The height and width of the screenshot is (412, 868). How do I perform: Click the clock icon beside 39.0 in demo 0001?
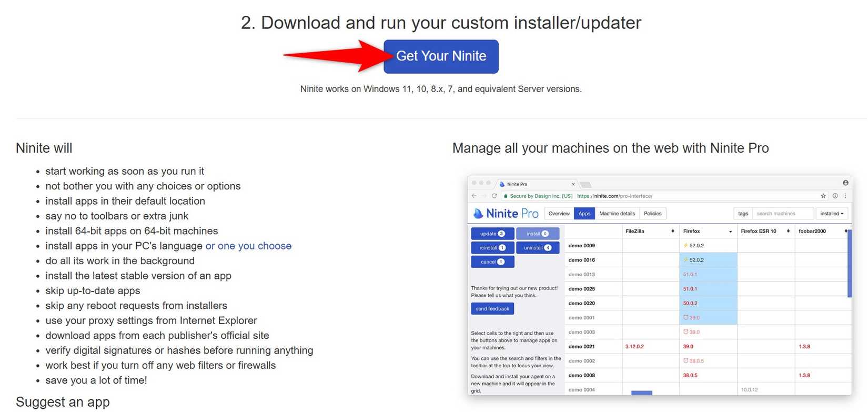point(686,318)
